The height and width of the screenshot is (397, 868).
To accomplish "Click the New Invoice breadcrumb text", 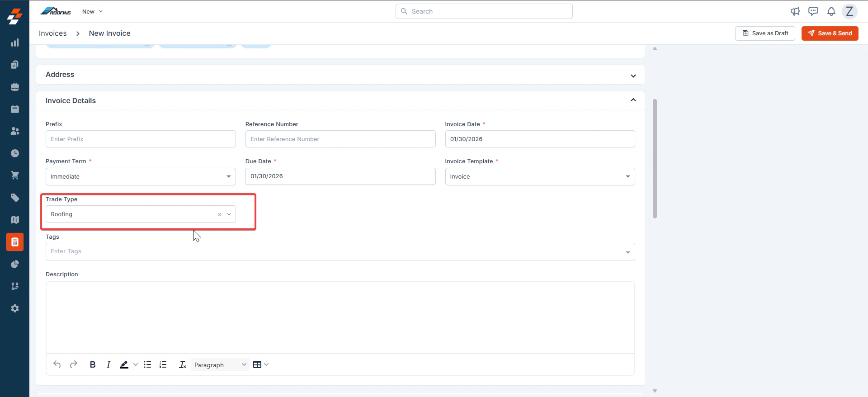I will click(110, 33).
